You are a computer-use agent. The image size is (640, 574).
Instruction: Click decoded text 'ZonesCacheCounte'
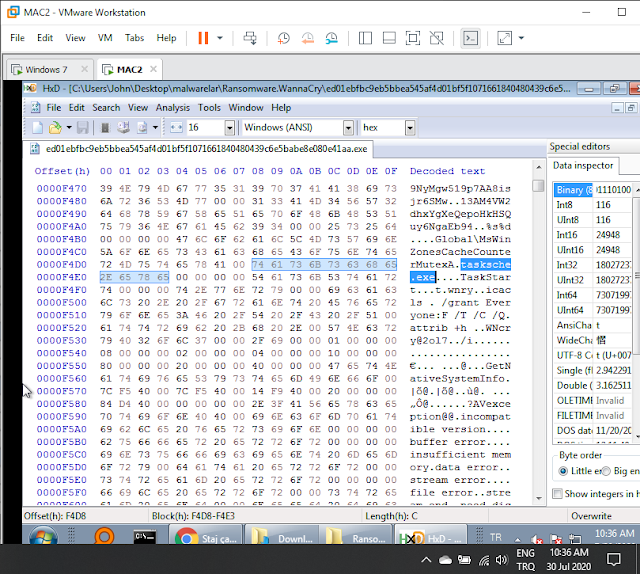[x=460, y=252]
